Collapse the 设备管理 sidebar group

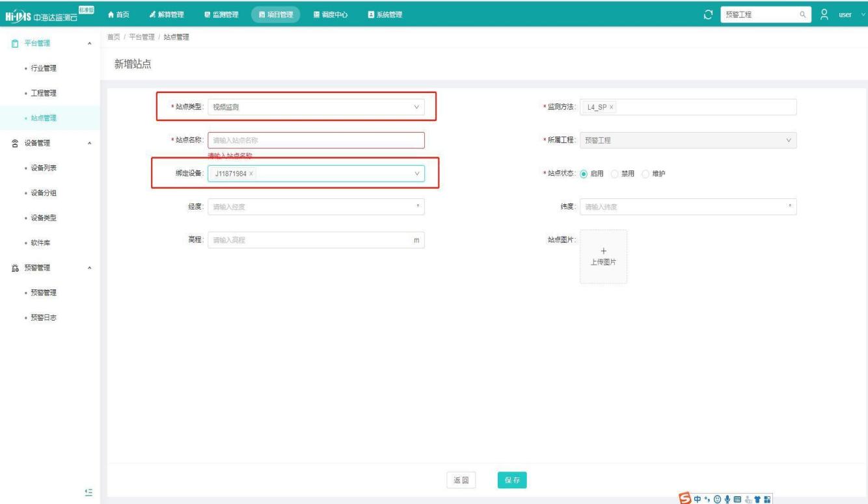pos(90,143)
